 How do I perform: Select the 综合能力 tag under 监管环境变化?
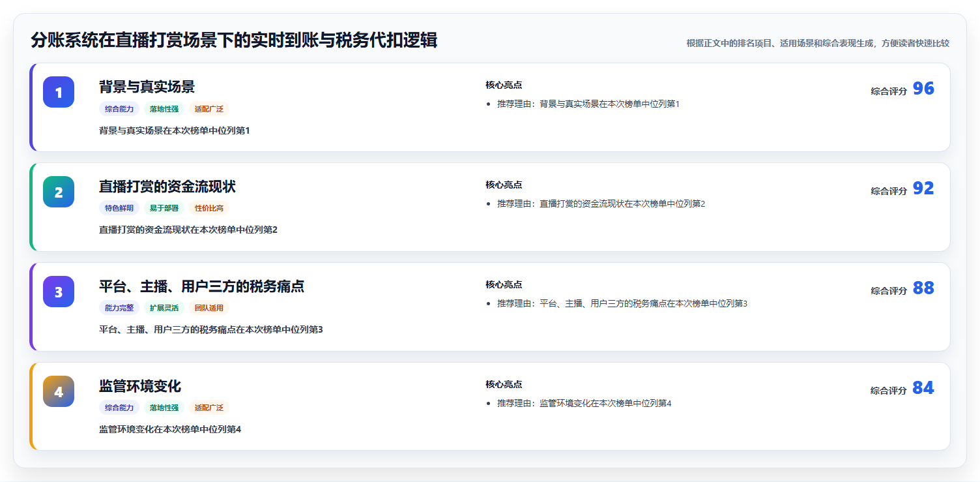click(119, 408)
